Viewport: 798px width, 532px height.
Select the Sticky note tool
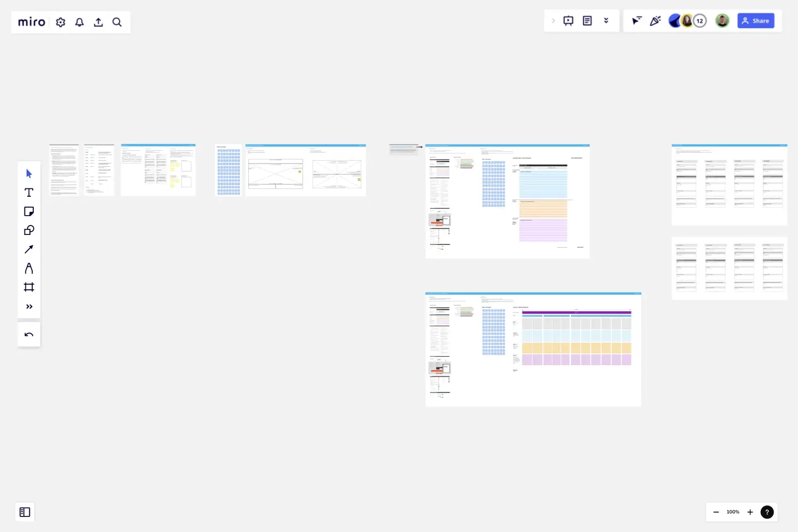[29, 211]
